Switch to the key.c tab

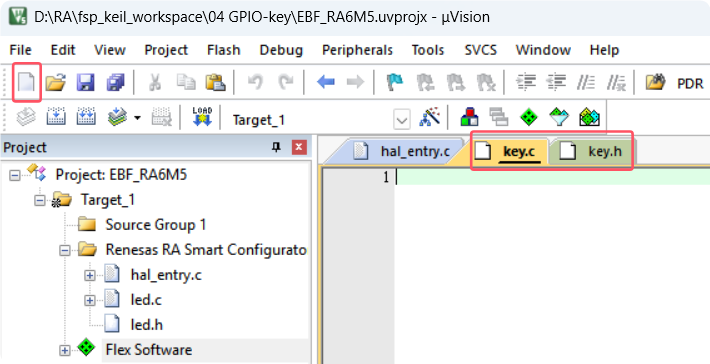pyautogui.click(x=509, y=151)
